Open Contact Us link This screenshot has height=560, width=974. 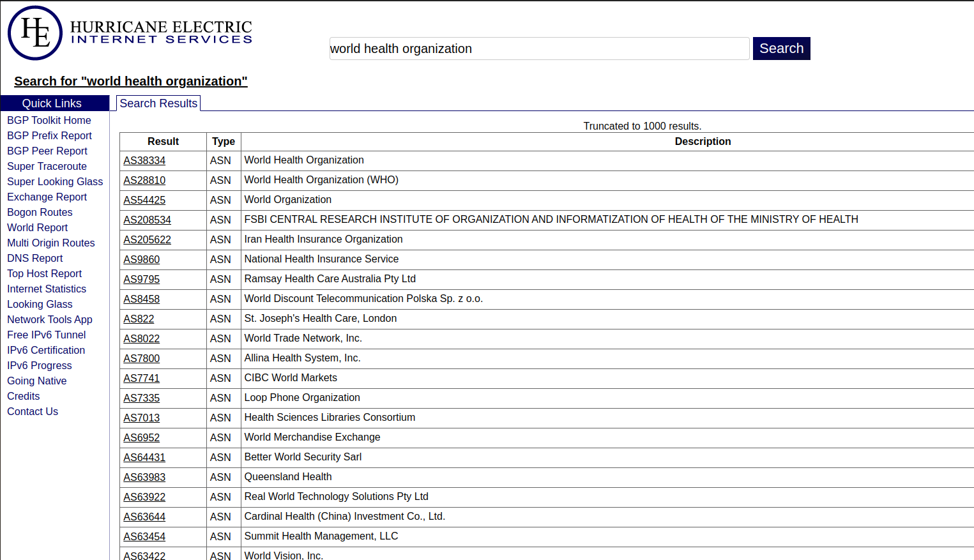click(33, 411)
